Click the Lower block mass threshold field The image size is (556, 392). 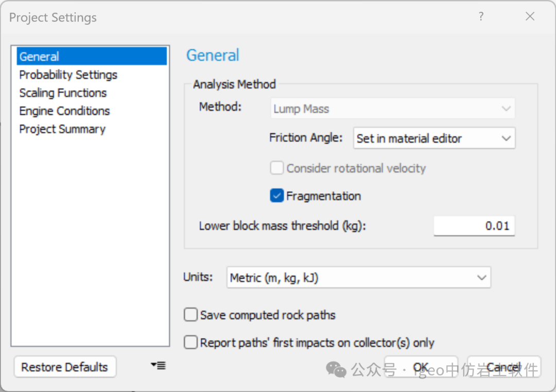pyautogui.click(x=474, y=226)
